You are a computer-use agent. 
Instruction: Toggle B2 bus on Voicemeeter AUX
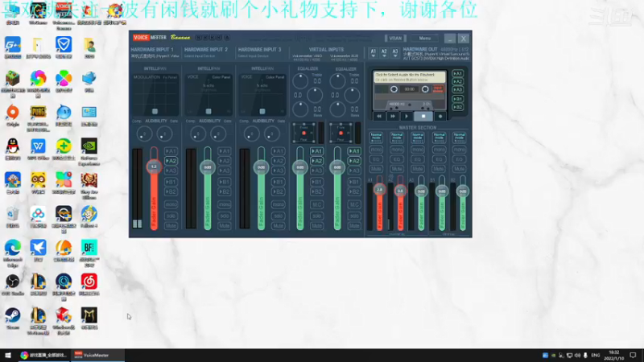(354, 191)
